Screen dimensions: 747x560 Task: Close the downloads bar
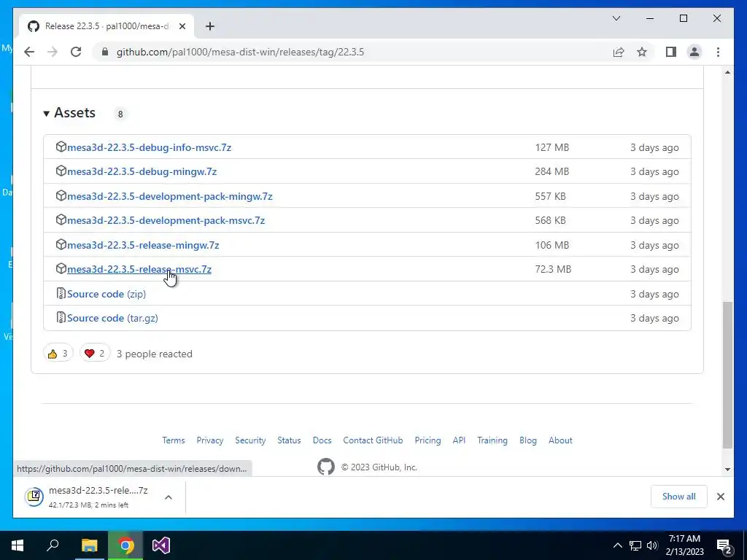(720, 497)
